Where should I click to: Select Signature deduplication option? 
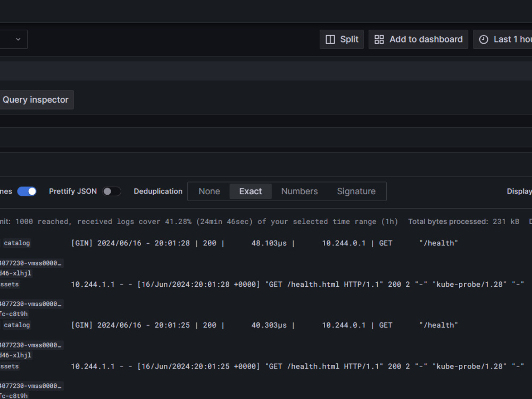pos(356,192)
